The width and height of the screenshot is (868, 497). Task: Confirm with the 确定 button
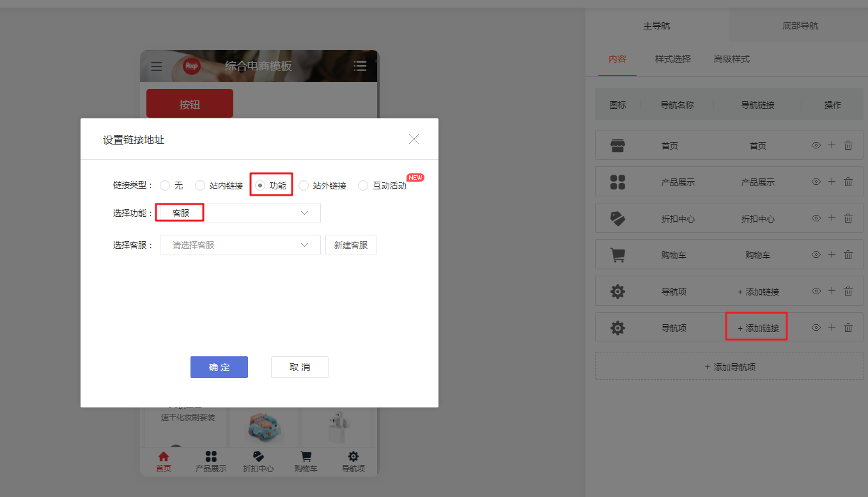[x=219, y=367]
